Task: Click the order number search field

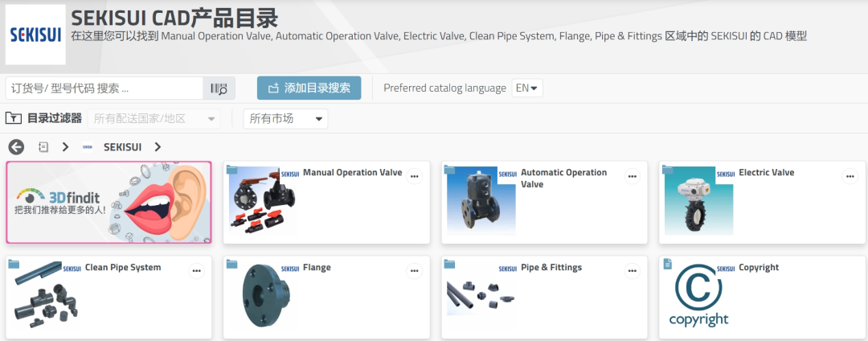Action: pos(104,88)
